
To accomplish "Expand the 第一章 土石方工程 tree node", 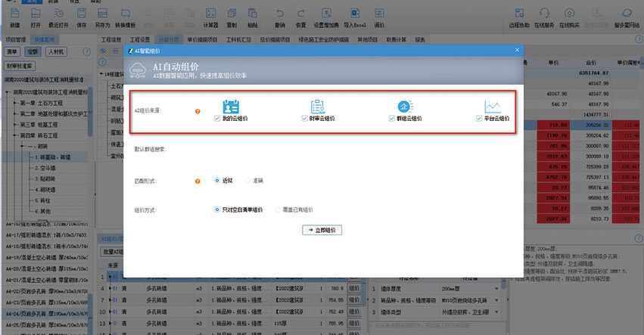I will coord(16,103).
